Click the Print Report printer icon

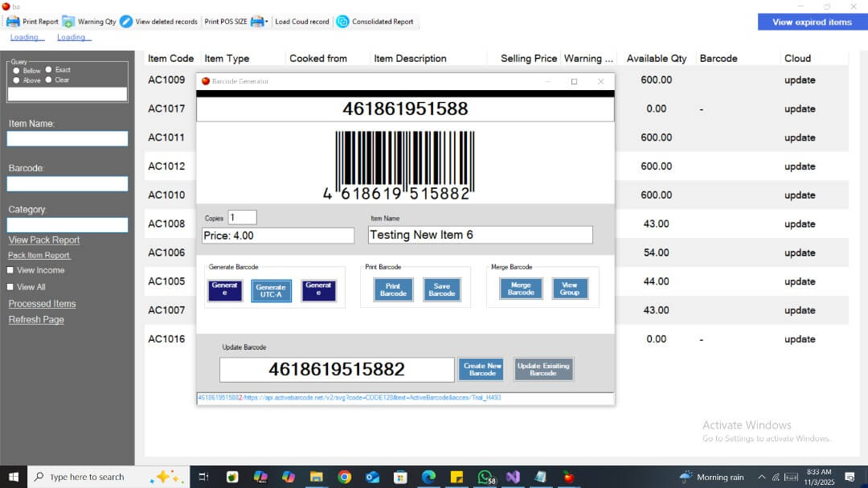(13, 22)
